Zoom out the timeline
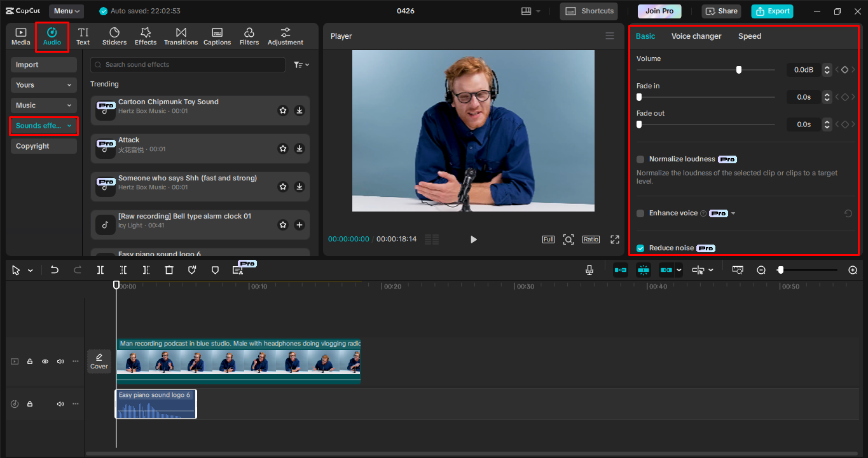This screenshot has height=458, width=868. point(761,270)
